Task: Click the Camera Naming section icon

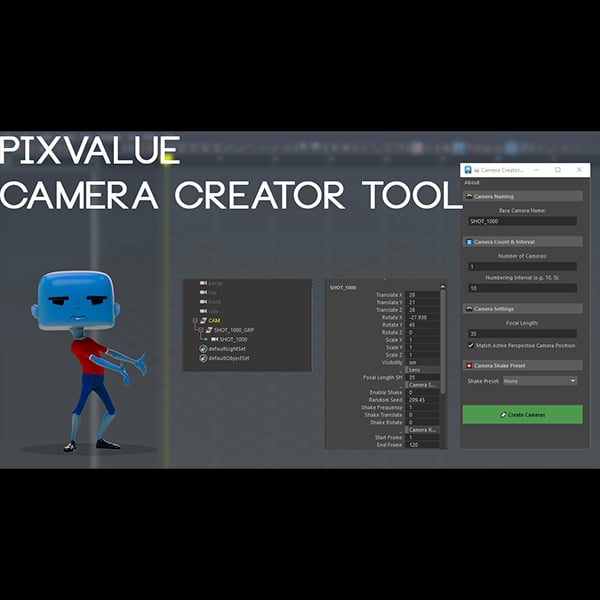Action: click(469, 196)
